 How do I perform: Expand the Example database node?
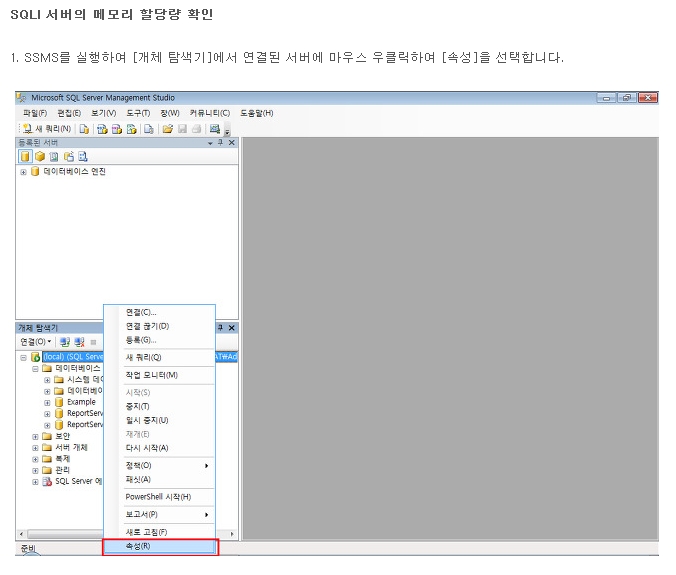pos(47,403)
